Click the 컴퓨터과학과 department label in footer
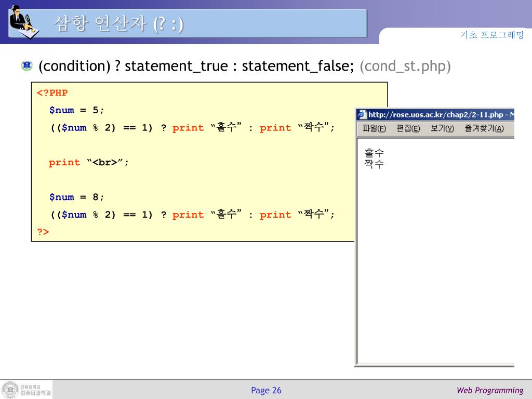The width and height of the screenshot is (532, 399). [36, 393]
